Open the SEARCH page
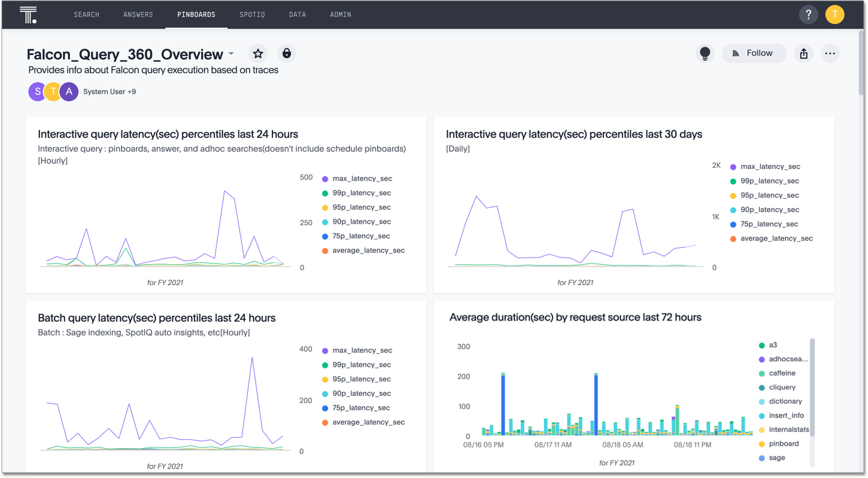868x478 pixels. (x=86, y=14)
